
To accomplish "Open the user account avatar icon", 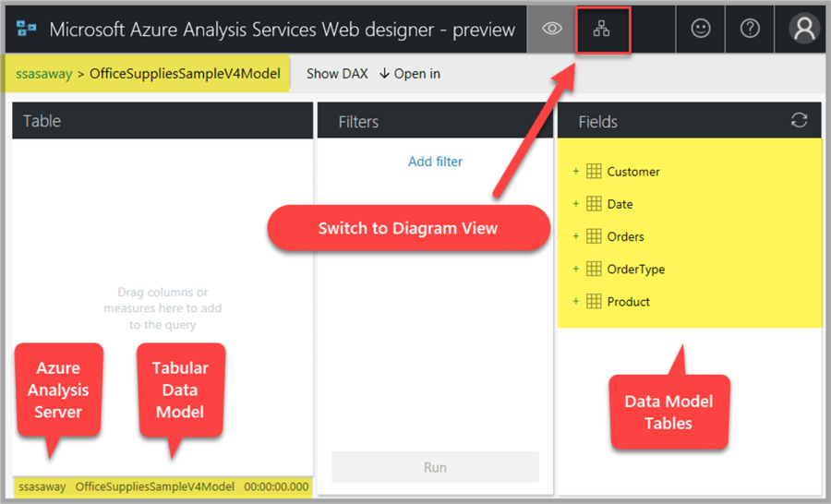I will click(x=804, y=28).
